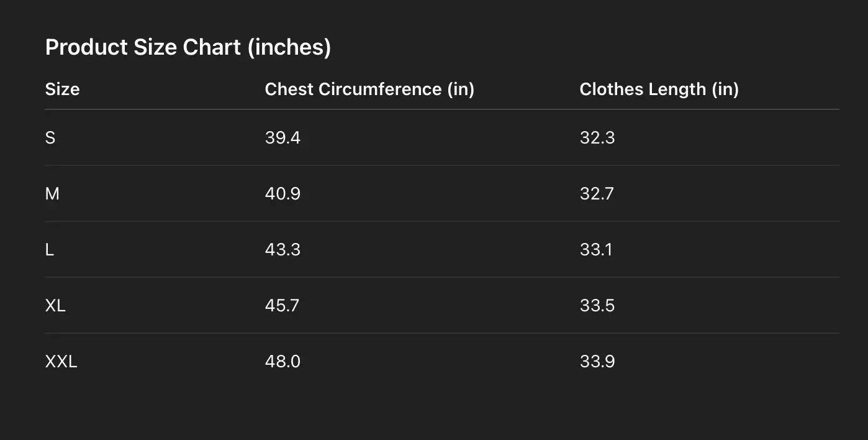Select the 32.7 clothes length value
Viewport: 868px width, 440px height.
coord(597,193)
